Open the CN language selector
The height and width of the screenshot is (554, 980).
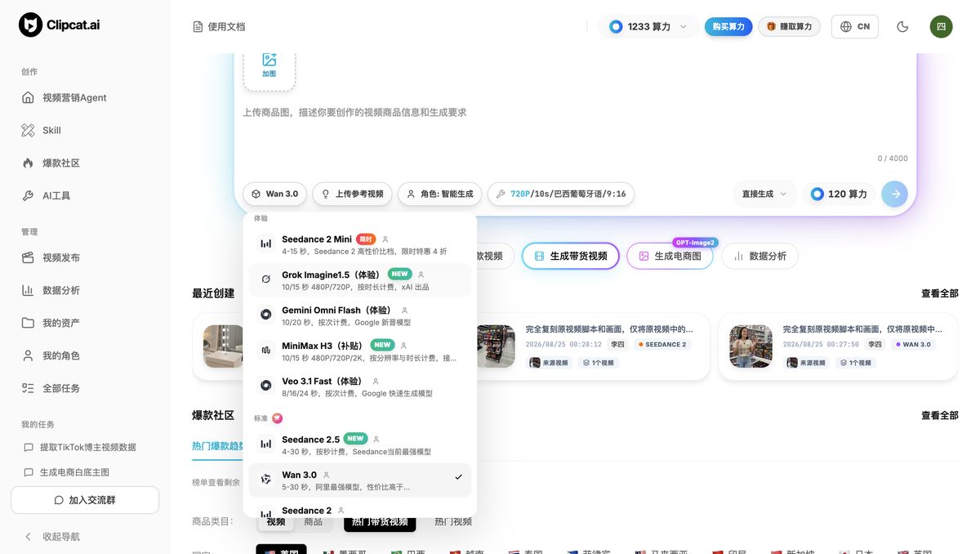tap(855, 27)
